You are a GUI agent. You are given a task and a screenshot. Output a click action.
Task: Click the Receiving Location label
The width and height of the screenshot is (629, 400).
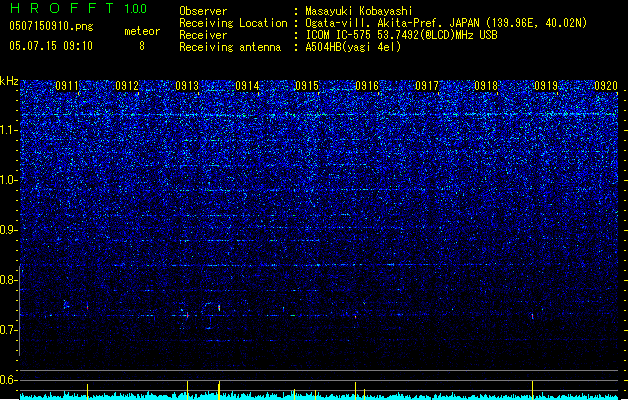233,23
